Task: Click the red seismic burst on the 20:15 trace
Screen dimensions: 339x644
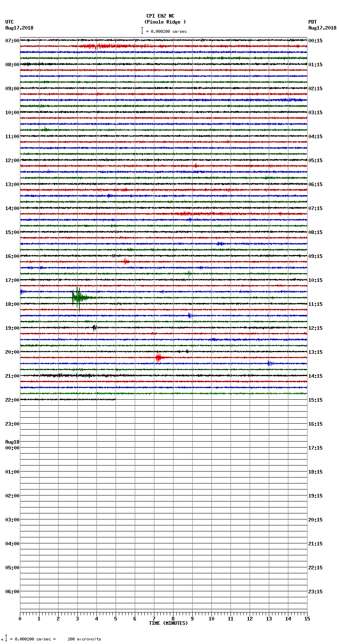Action: tap(159, 357)
